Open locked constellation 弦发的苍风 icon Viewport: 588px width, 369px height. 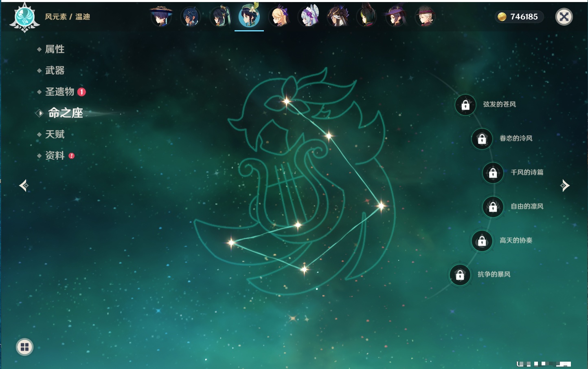[x=465, y=105]
